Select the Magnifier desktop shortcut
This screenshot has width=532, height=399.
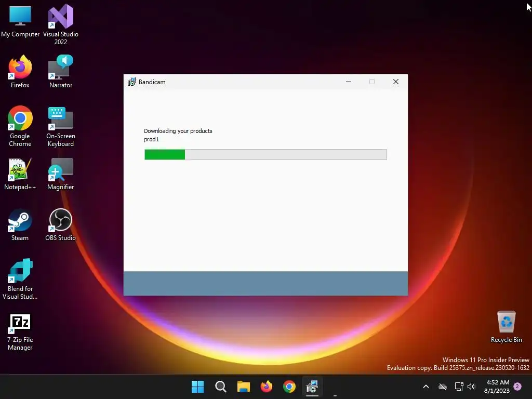(61, 174)
